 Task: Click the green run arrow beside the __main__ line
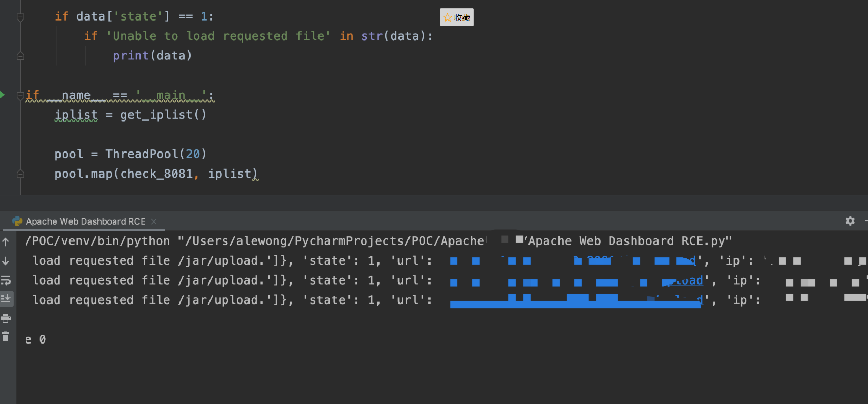2,95
